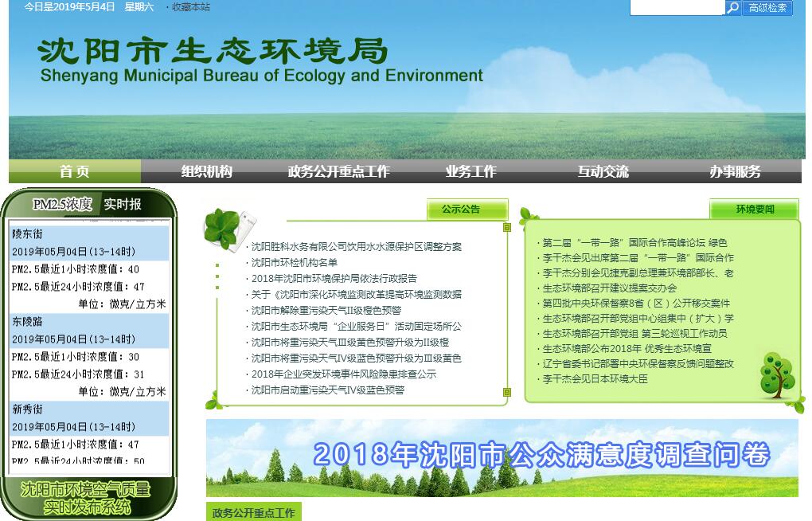Click the magnifier search icon
The image size is (812, 521).
point(732,8)
